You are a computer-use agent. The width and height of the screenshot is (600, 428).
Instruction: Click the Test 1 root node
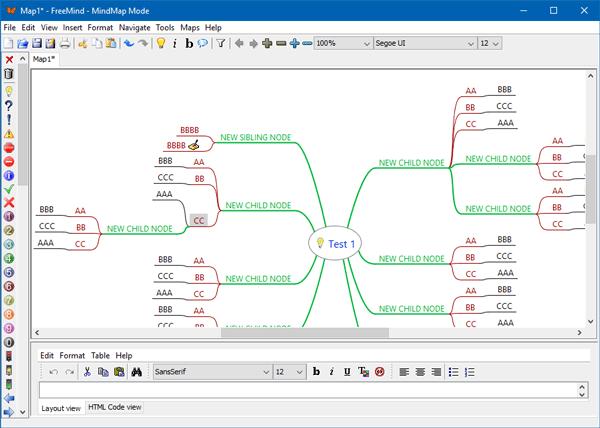[x=342, y=243]
